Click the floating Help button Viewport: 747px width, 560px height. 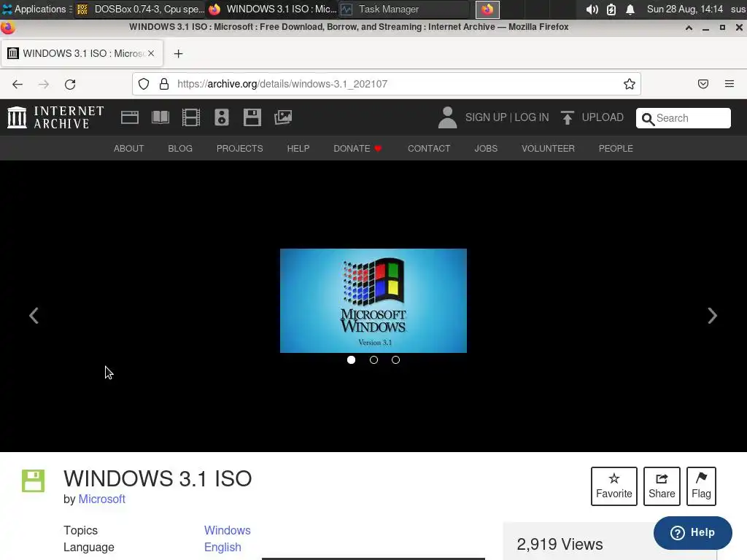693,533
